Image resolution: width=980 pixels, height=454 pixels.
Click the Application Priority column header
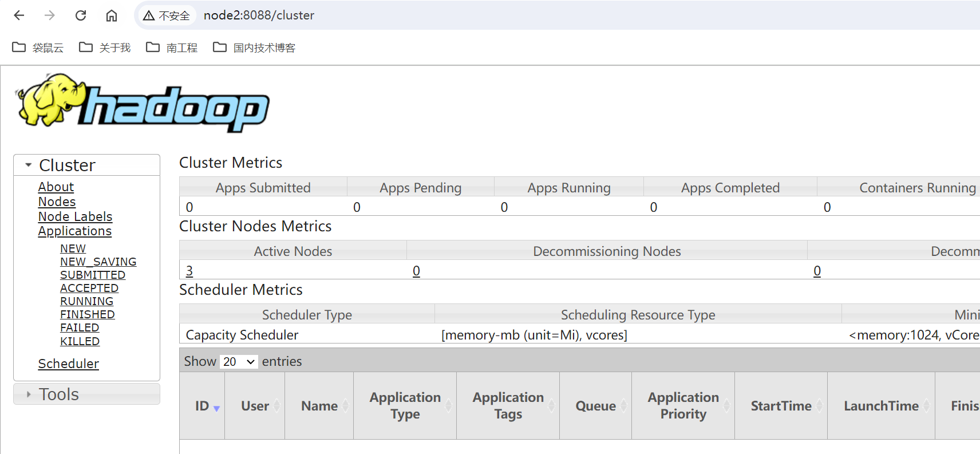(x=683, y=406)
